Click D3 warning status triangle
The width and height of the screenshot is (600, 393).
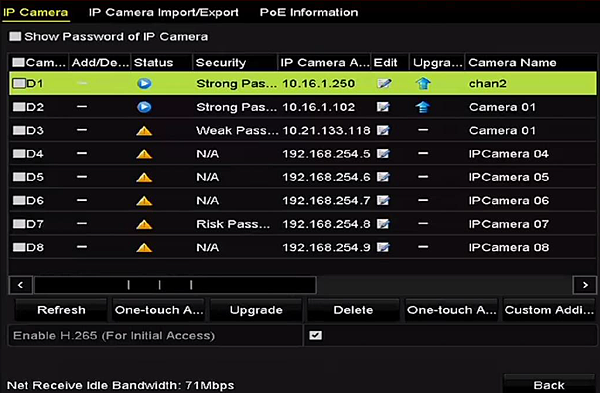click(144, 131)
